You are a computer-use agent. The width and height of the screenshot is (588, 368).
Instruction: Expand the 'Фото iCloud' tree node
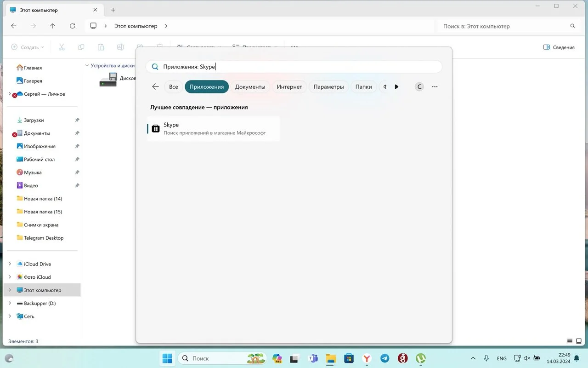pos(10,277)
